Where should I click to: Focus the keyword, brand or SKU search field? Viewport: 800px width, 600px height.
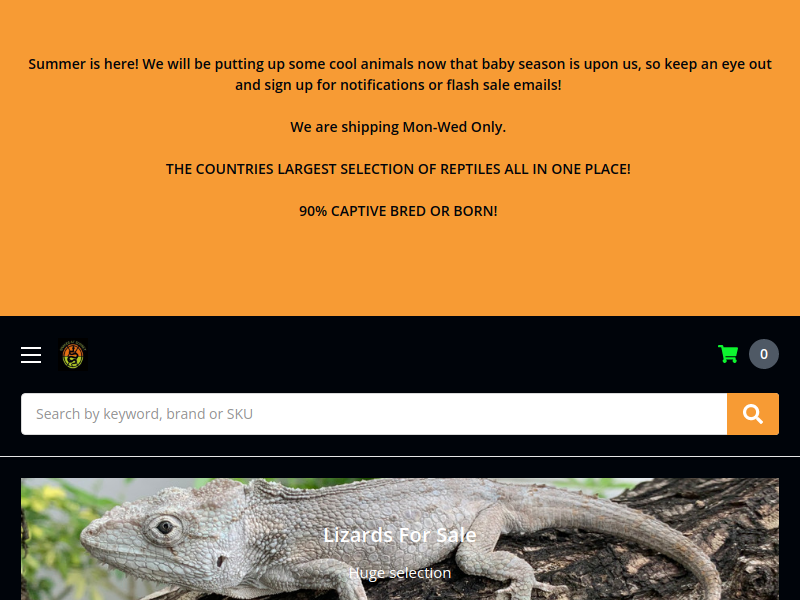pyautogui.click(x=374, y=414)
